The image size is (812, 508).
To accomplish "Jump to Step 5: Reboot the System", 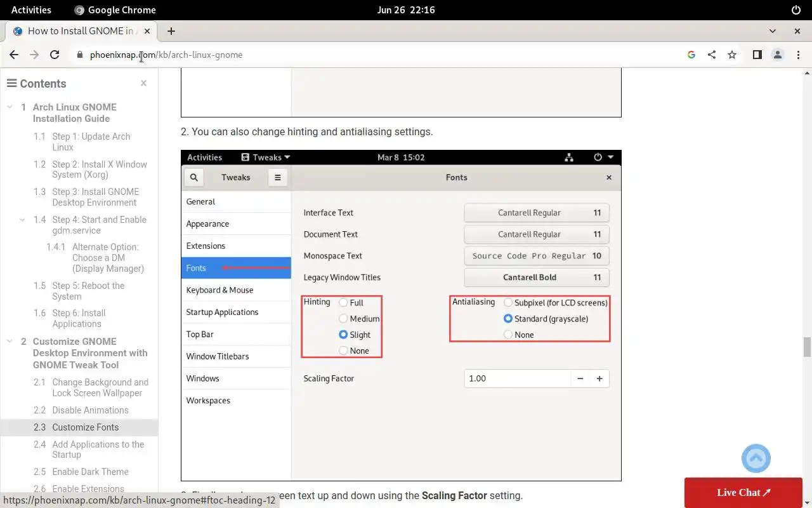I will (88, 291).
